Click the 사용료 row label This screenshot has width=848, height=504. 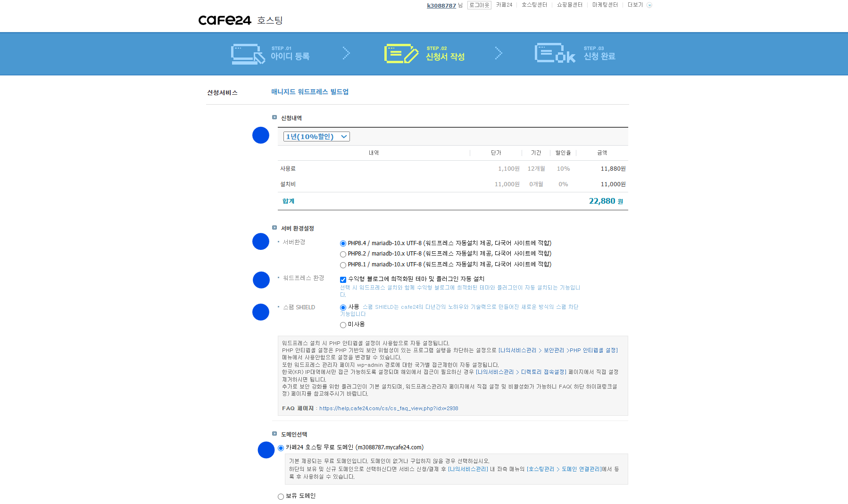coord(288,169)
